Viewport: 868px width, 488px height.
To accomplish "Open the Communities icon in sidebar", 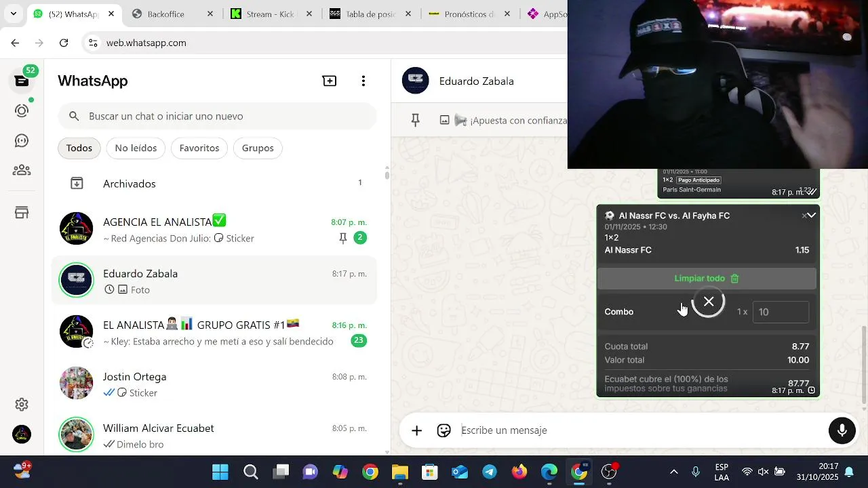I will pos(22,170).
